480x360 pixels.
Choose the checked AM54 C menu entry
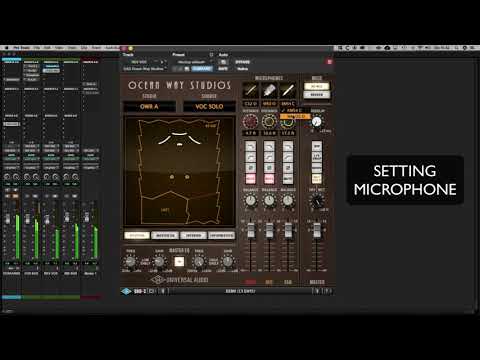[295, 110]
